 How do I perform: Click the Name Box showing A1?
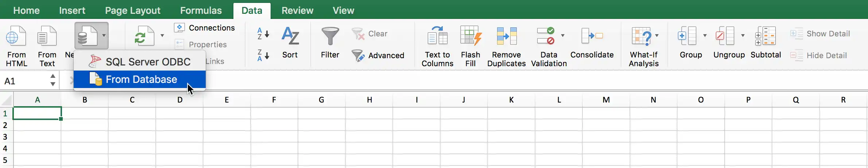[x=24, y=81]
